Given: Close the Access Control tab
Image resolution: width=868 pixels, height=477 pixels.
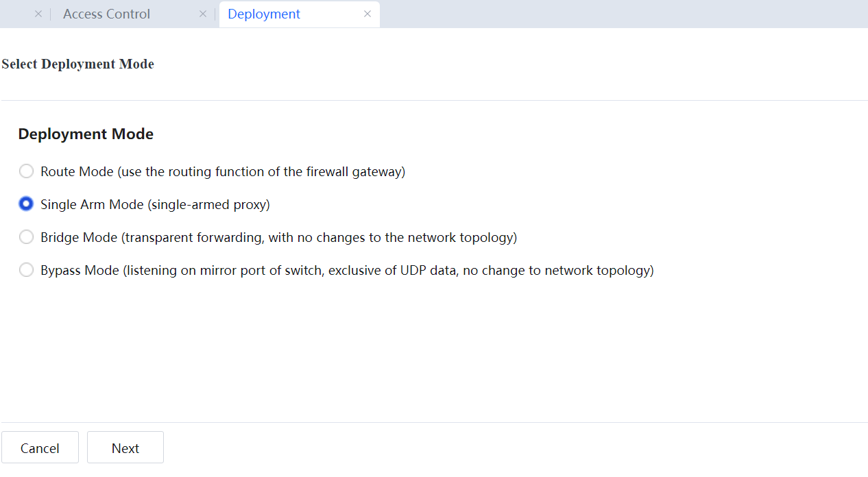Looking at the screenshot, I should [x=202, y=14].
